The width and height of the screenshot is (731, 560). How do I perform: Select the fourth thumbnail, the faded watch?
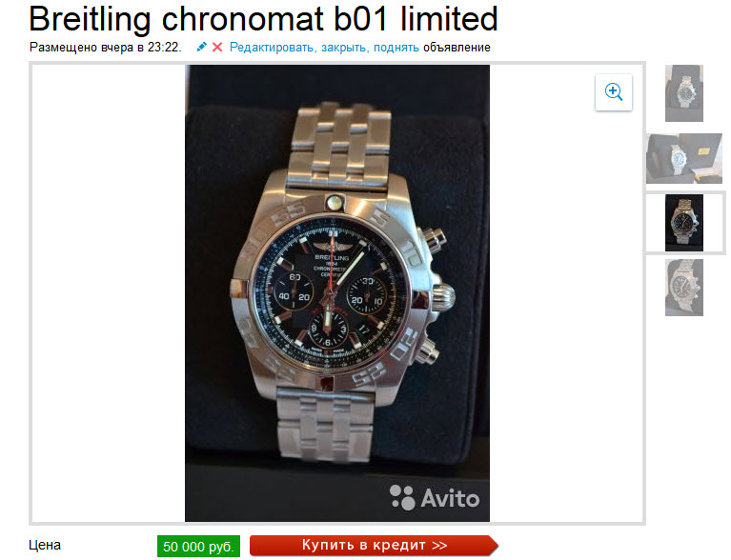pos(684,288)
